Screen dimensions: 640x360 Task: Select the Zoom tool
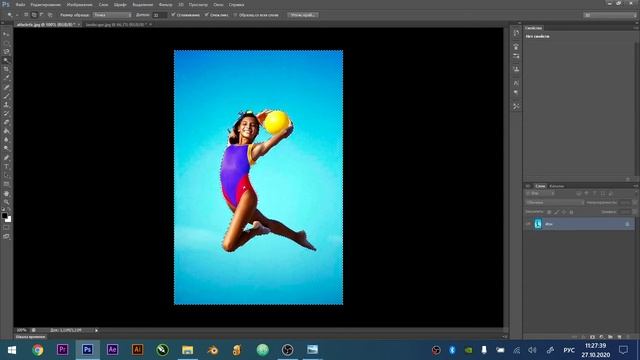6,202
